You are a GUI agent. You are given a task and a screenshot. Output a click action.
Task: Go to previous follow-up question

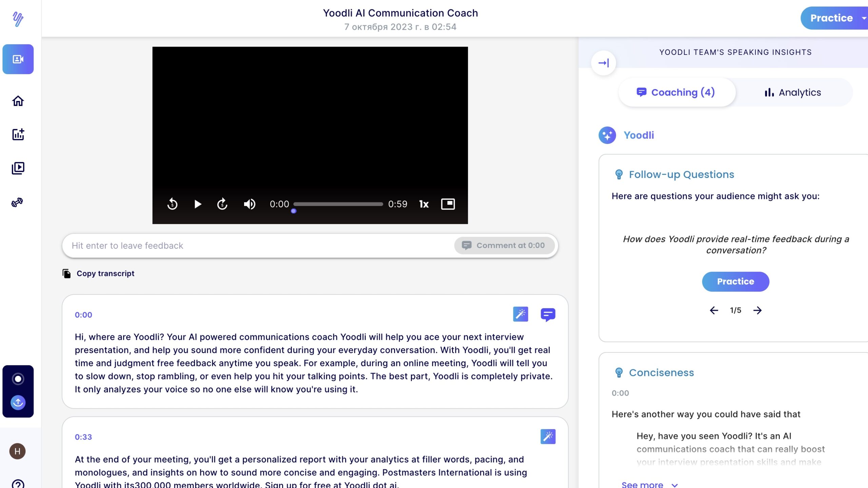click(x=714, y=310)
